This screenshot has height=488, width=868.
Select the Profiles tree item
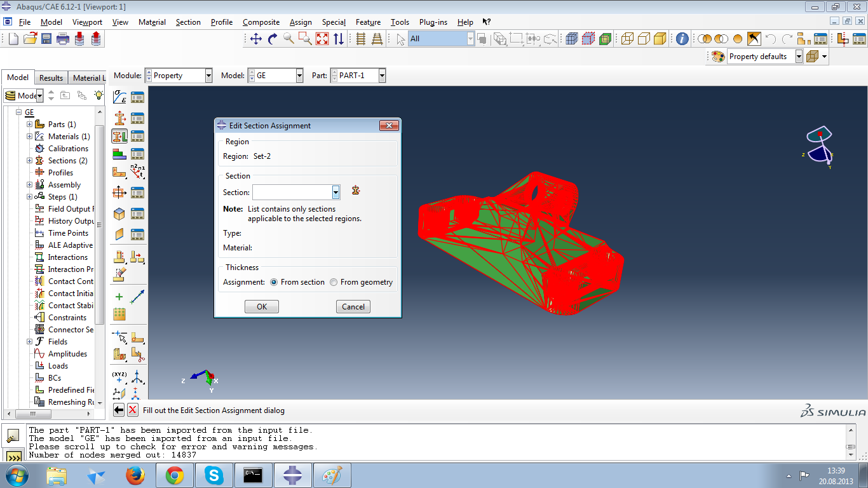(60, 173)
